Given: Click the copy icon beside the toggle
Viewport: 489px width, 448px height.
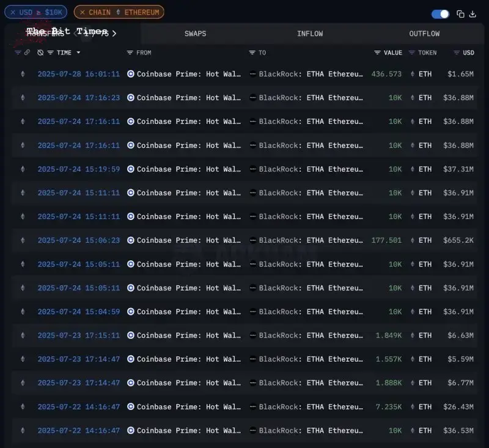Looking at the screenshot, I should coord(460,14).
